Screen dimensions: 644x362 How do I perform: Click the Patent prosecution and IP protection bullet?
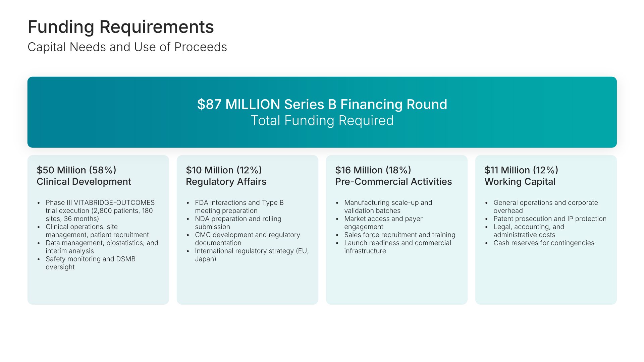point(550,219)
